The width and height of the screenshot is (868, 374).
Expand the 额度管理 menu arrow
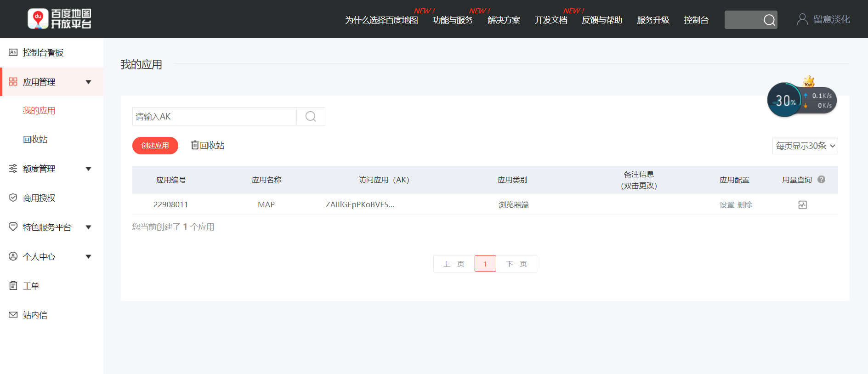click(89, 169)
